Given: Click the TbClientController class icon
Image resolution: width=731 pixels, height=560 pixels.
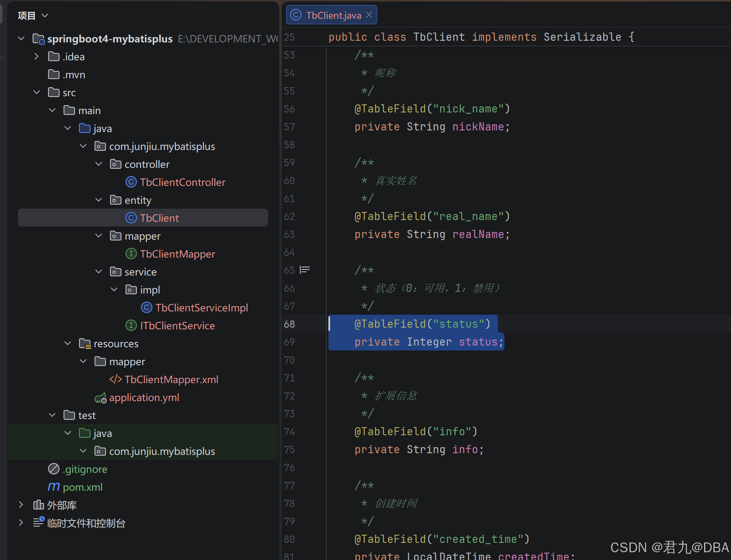Looking at the screenshot, I should tap(131, 182).
